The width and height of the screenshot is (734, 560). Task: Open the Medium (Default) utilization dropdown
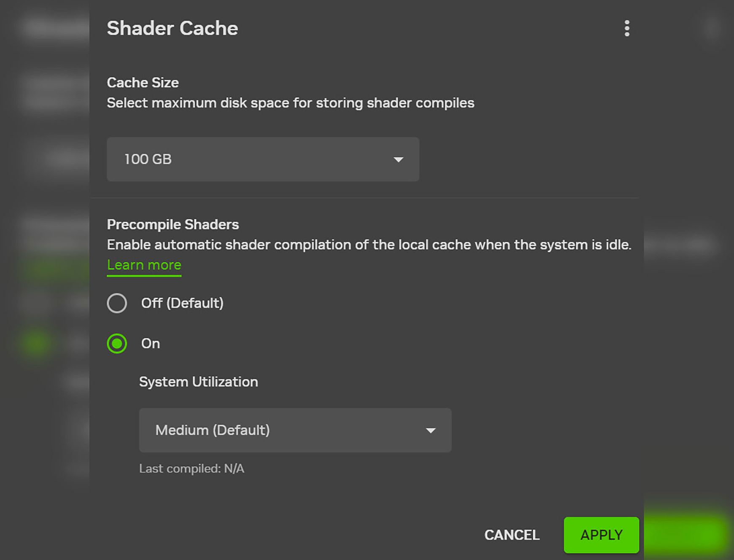295,430
